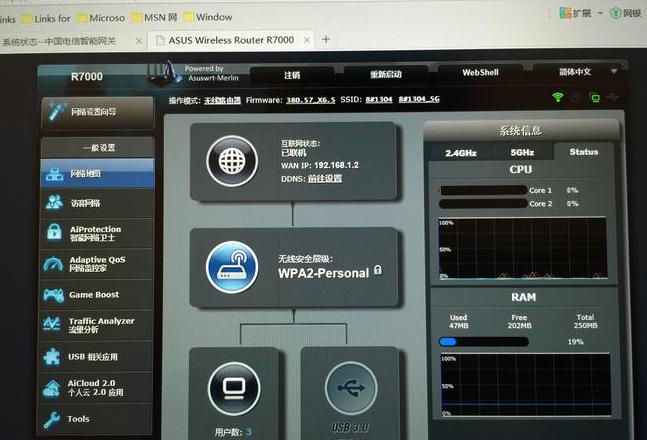Click the internet status globe icon

232,161
